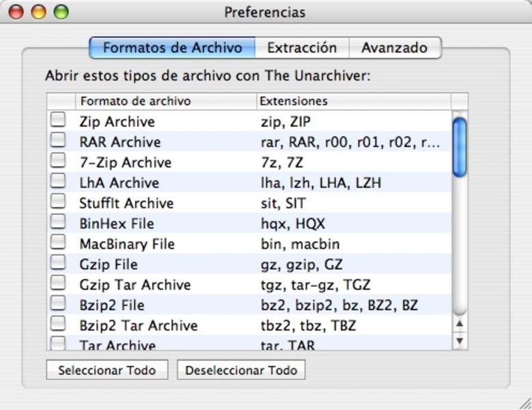Tick the 7-Zip Archive checkbox
The width and height of the screenshot is (532, 410).
click(x=59, y=161)
